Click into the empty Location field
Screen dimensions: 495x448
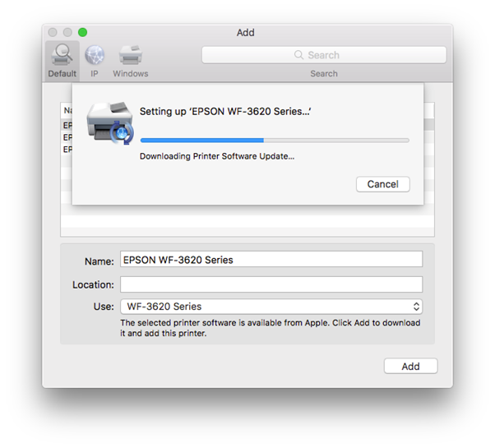click(x=271, y=284)
